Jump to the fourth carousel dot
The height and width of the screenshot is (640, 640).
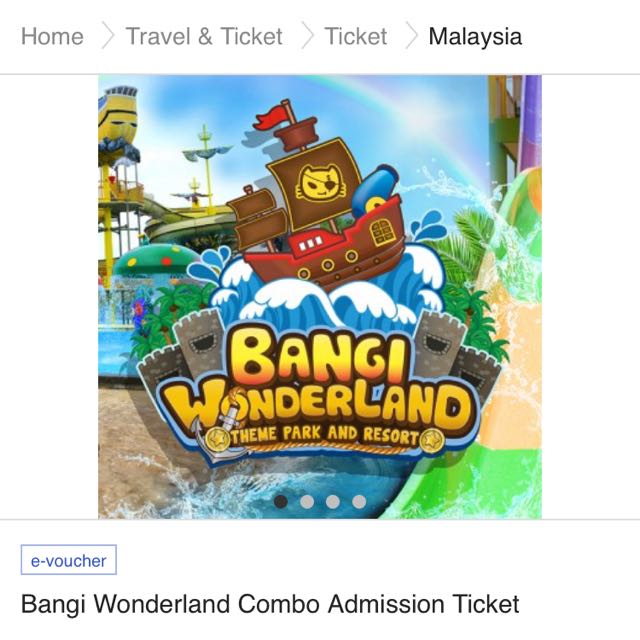tap(359, 501)
